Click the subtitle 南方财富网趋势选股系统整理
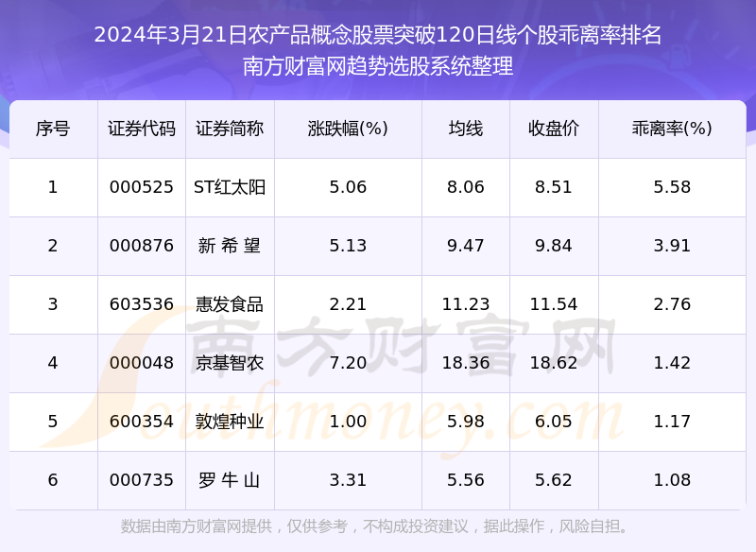The height and width of the screenshot is (552, 756). point(377,66)
